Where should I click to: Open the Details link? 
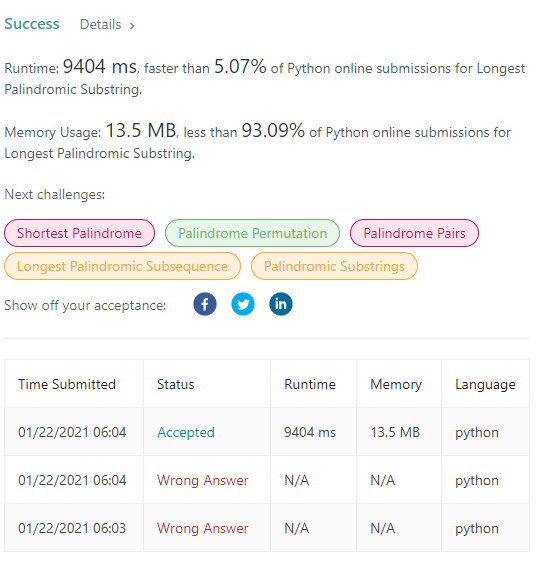click(x=101, y=24)
